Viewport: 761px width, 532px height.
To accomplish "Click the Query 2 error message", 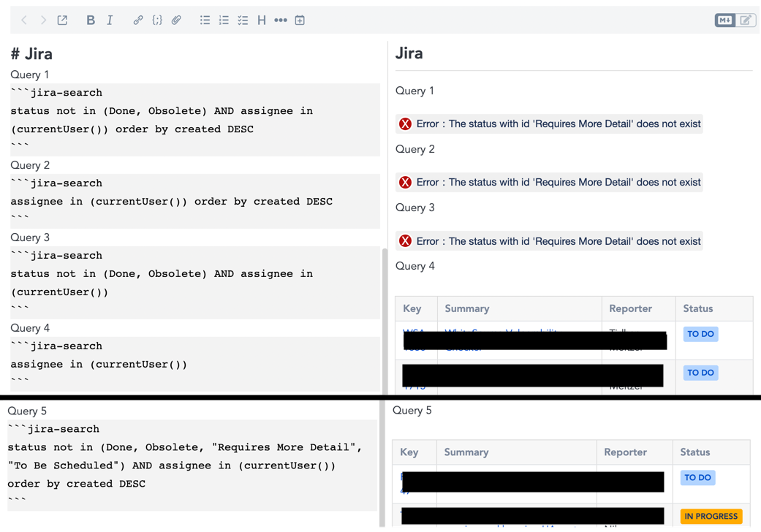I will (549, 183).
